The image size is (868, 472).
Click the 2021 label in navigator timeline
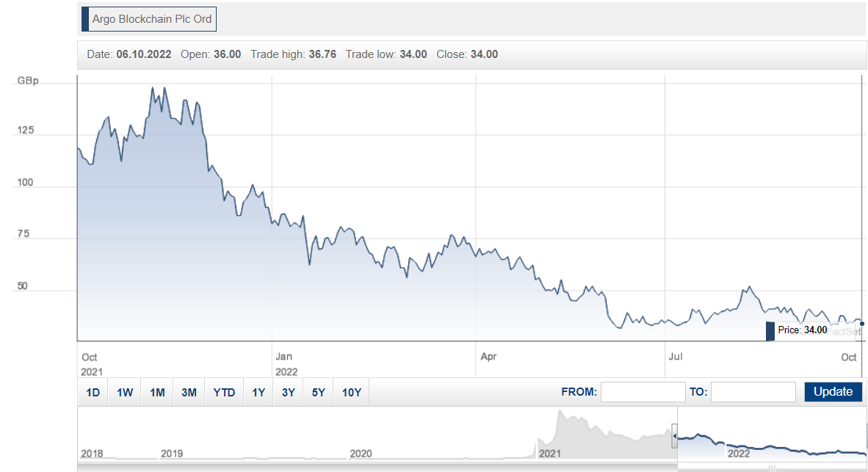click(x=550, y=454)
